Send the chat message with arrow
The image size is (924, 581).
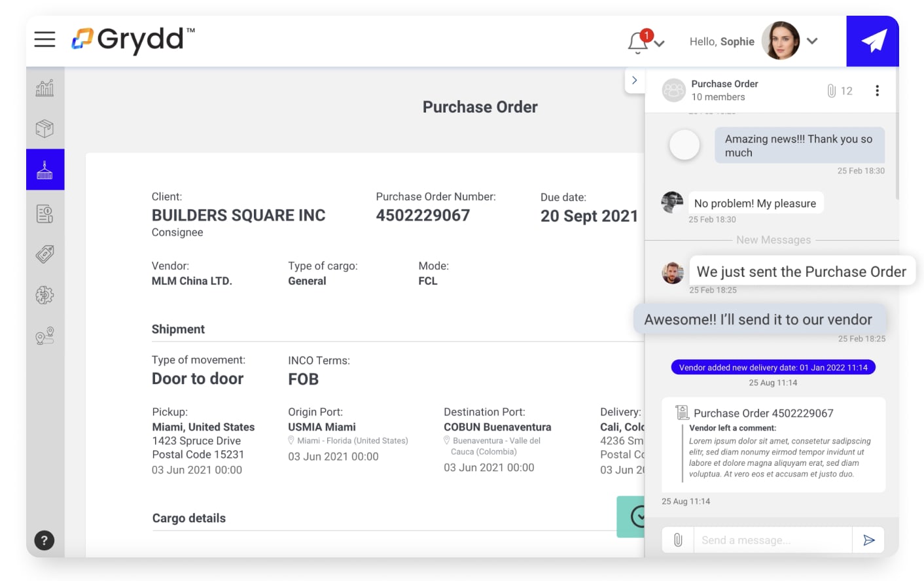point(868,540)
